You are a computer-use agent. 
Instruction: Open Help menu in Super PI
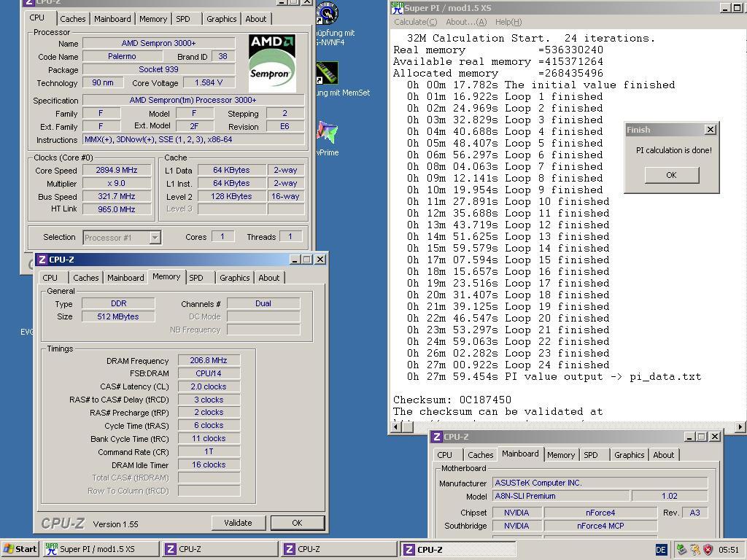pyautogui.click(x=508, y=22)
